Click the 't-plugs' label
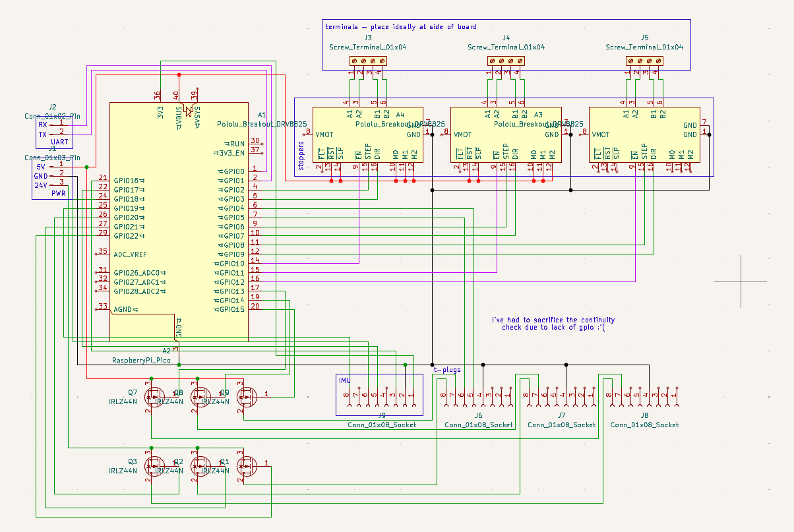The height and width of the screenshot is (532, 794). [447, 370]
